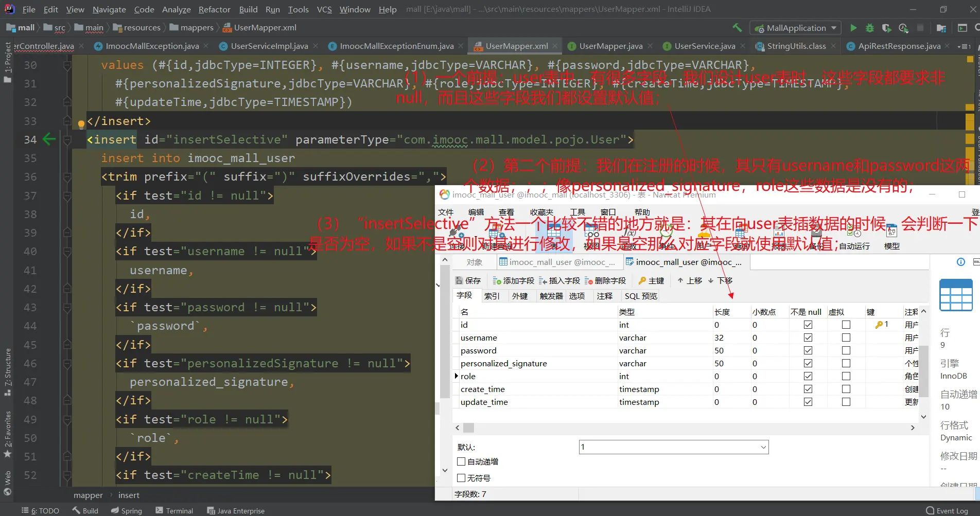Image resolution: width=980 pixels, height=516 pixels.
Task: Toggle the 自动递增 checkbox
Action: [462, 461]
